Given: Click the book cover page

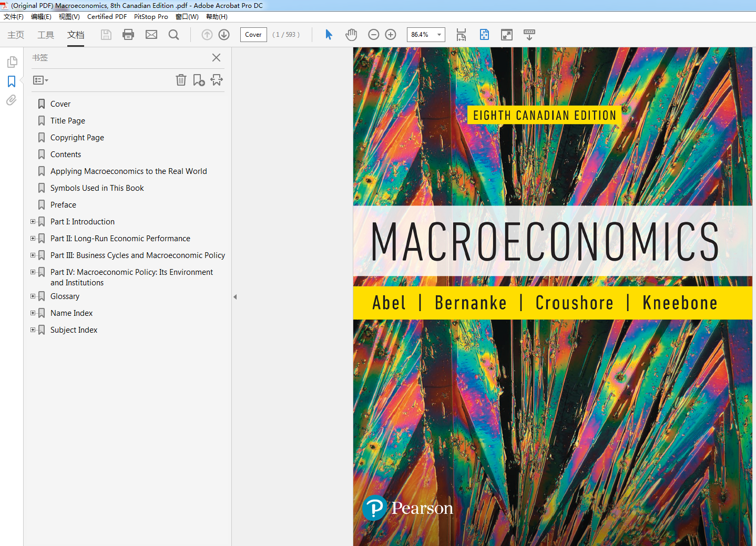Looking at the screenshot, I should [553, 296].
